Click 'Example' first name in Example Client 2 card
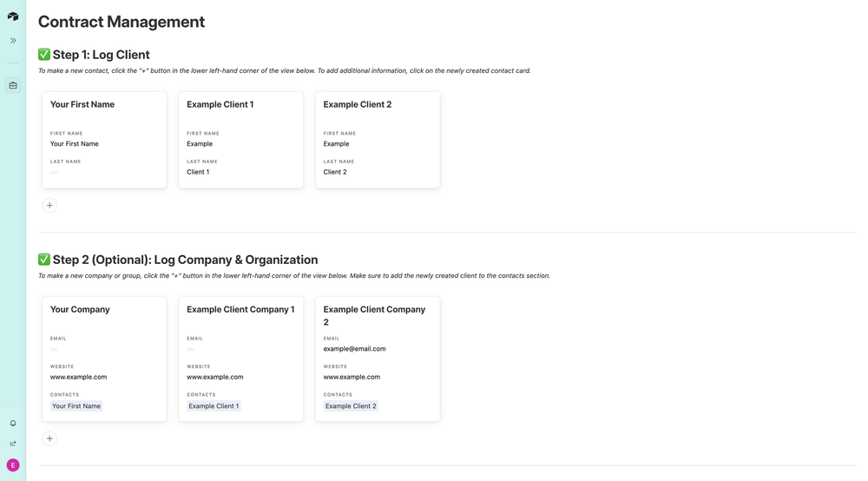Viewport: 868px width, 481px height. point(336,144)
